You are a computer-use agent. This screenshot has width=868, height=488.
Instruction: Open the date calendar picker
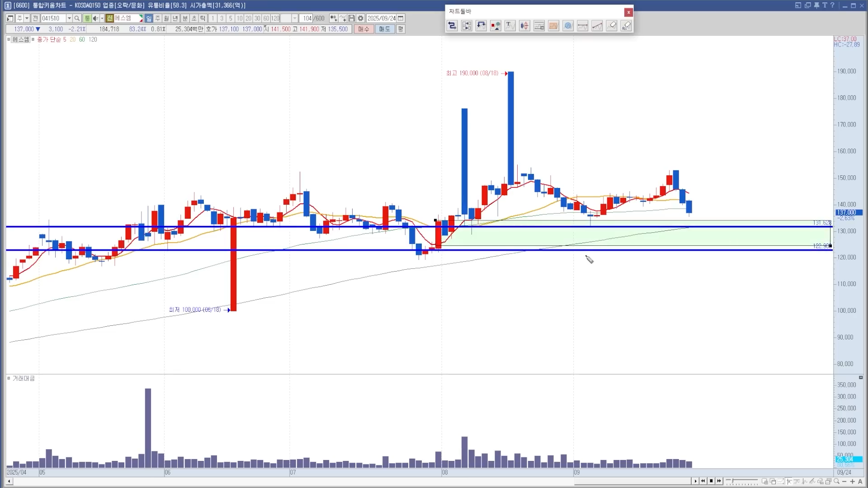click(x=401, y=19)
